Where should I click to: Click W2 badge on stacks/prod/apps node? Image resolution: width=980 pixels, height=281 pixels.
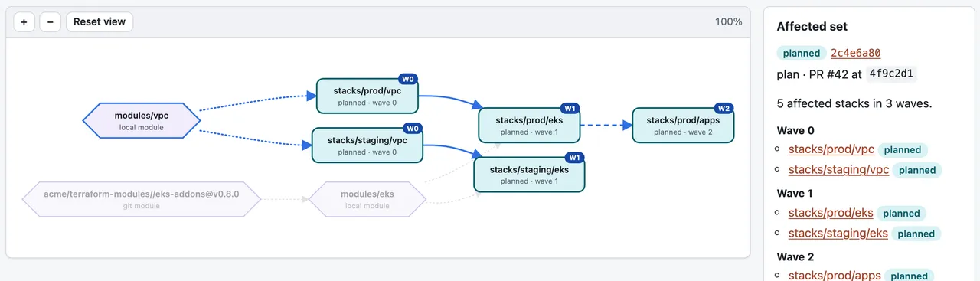click(724, 109)
